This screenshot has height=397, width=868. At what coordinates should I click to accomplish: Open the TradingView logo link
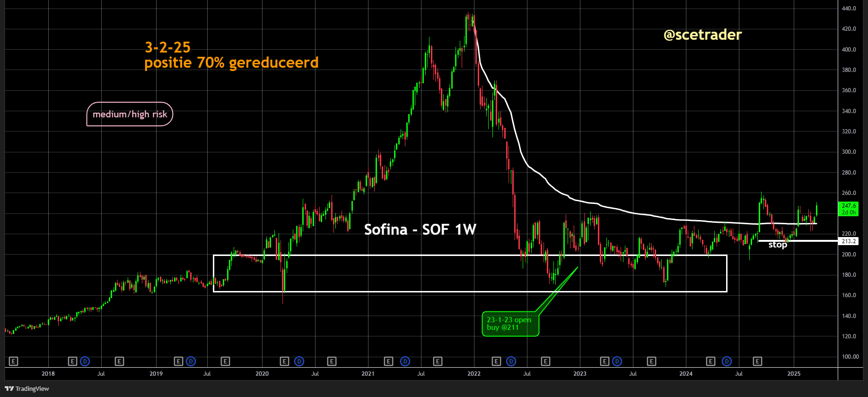pos(27,388)
